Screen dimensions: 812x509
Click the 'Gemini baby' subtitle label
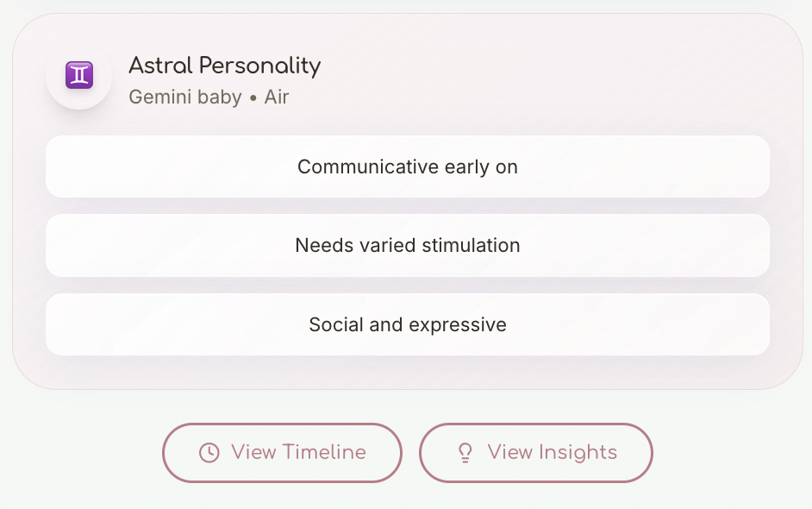coord(184,97)
